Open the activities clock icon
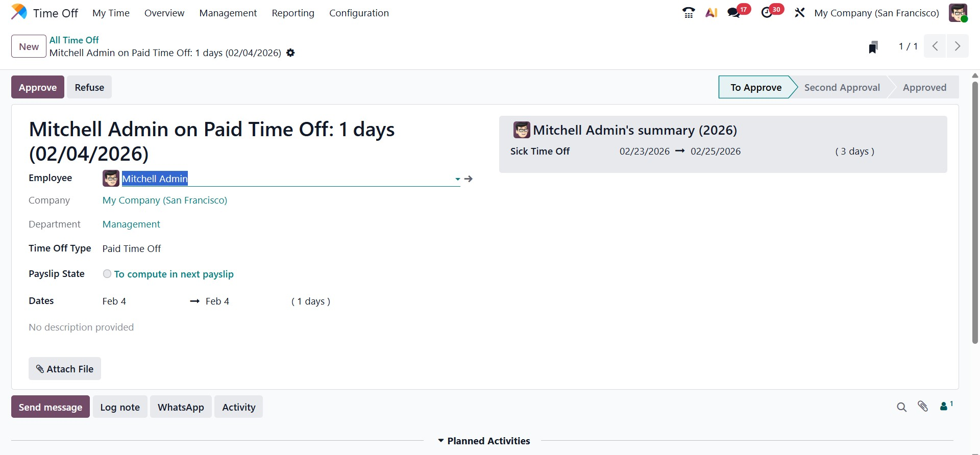 (x=767, y=13)
